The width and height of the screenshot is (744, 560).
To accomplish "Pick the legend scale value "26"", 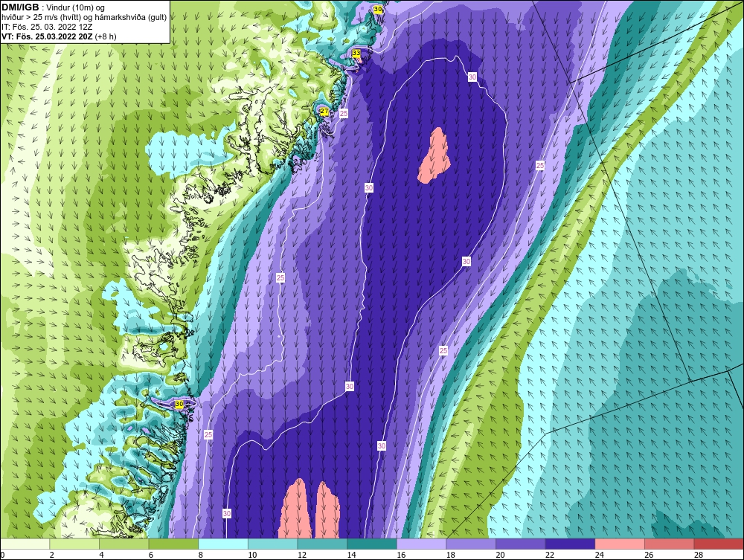I will [649, 555].
